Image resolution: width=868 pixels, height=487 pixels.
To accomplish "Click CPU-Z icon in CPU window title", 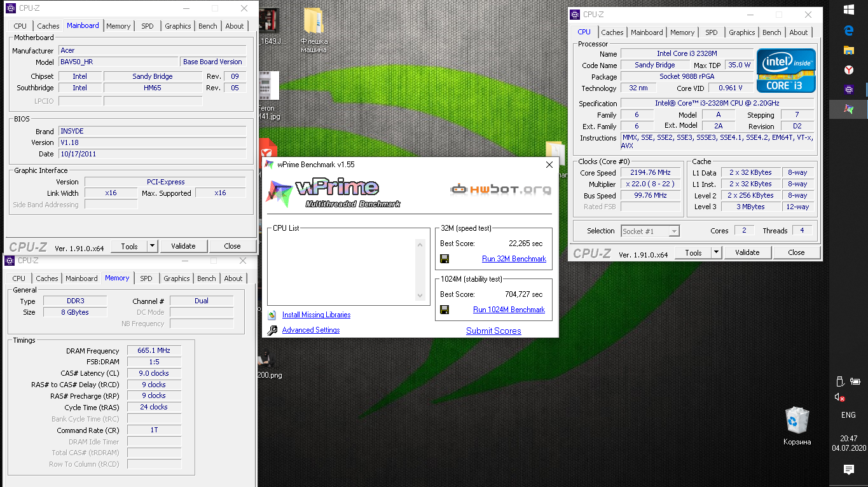I will coord(575,15).
